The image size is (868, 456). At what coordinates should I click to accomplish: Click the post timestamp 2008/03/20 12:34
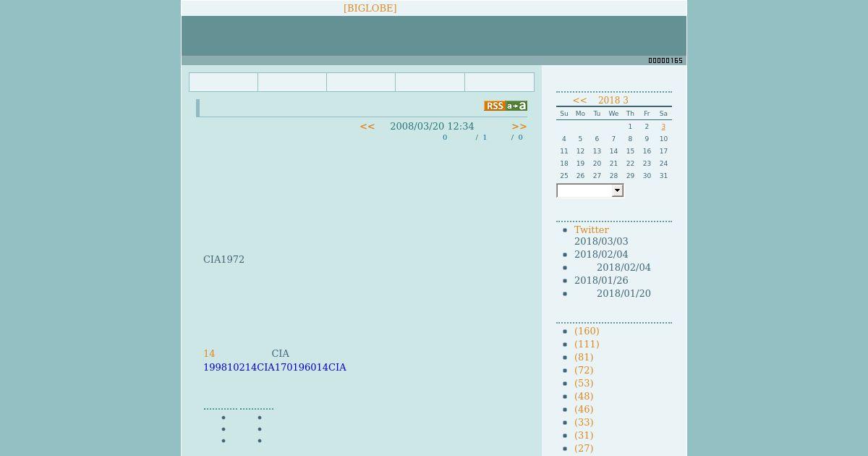point(432,126)
